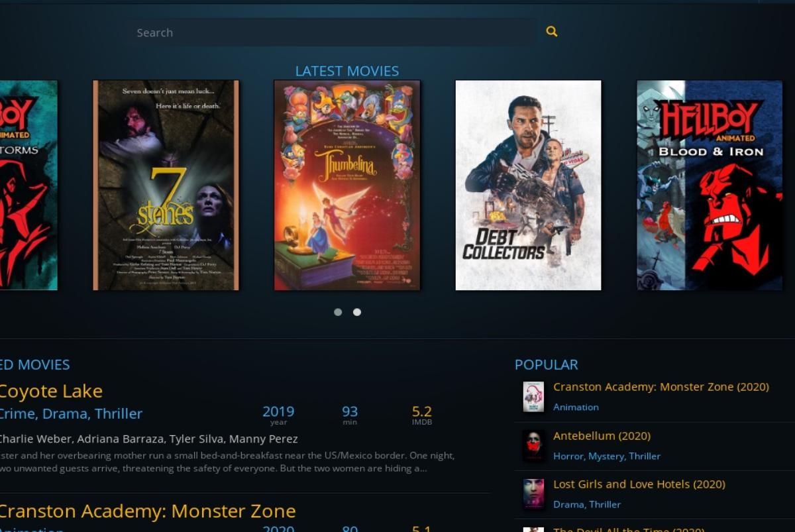Click the Lost Girls and Love Hotels thumbnail
This screenshot has width=795, height=532.
[533, 494]
